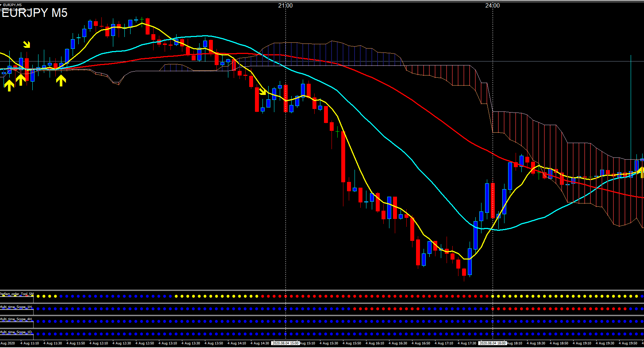Click time axis label 4 Aug 16:50
Viewport: 644px width, 348px height.
[421, 343]
